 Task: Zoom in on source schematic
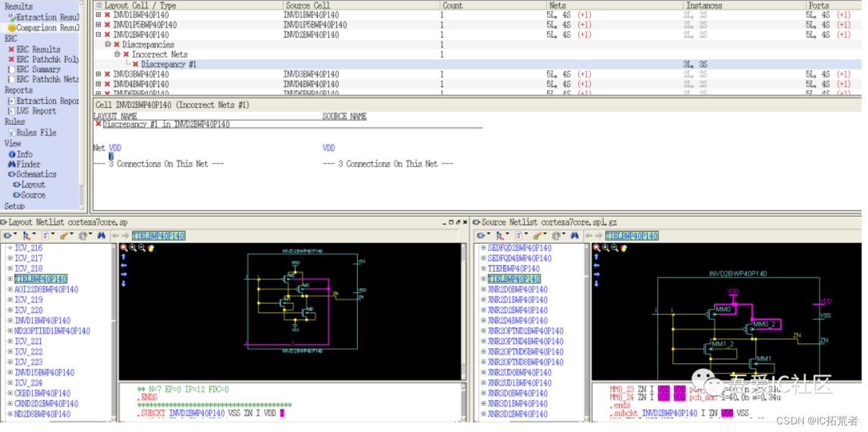606,247
